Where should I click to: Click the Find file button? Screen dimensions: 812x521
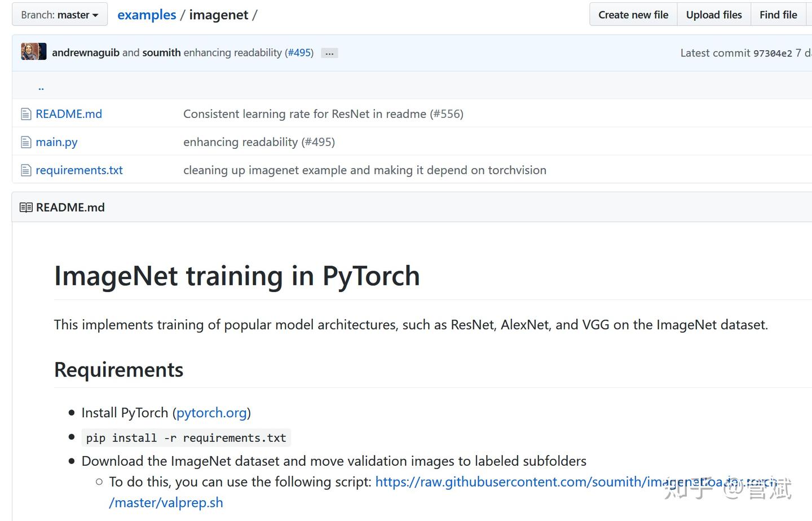(x=778, y=14)
